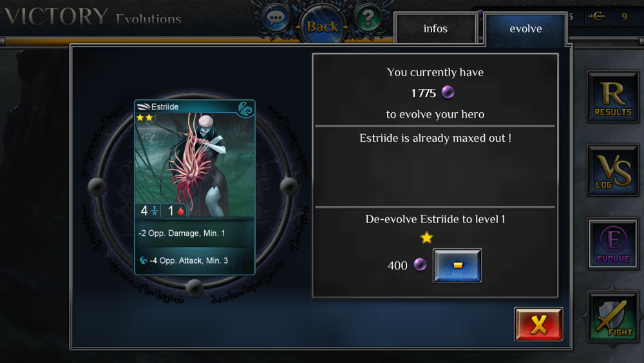Open the VS Log side button
Image resolution: width=644 pixels, height=363 pixels.
[x=613, y=170]
